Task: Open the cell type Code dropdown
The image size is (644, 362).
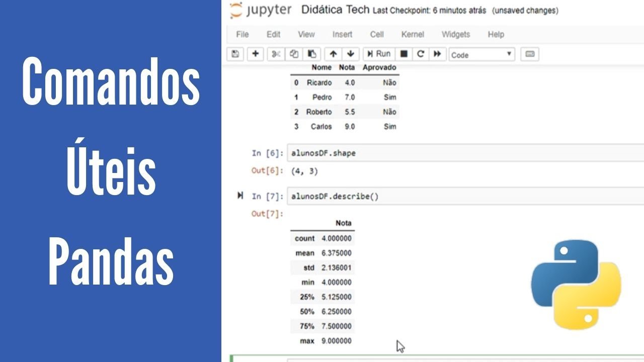Action: coord(481,54)
